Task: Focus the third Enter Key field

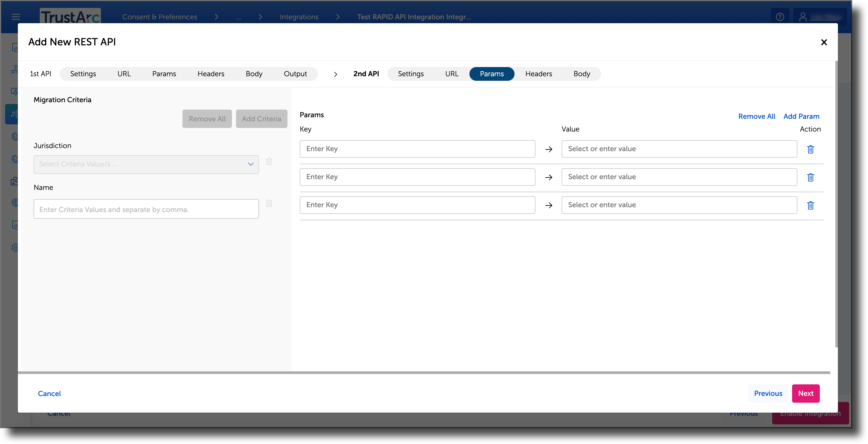Action: point(417,205)
